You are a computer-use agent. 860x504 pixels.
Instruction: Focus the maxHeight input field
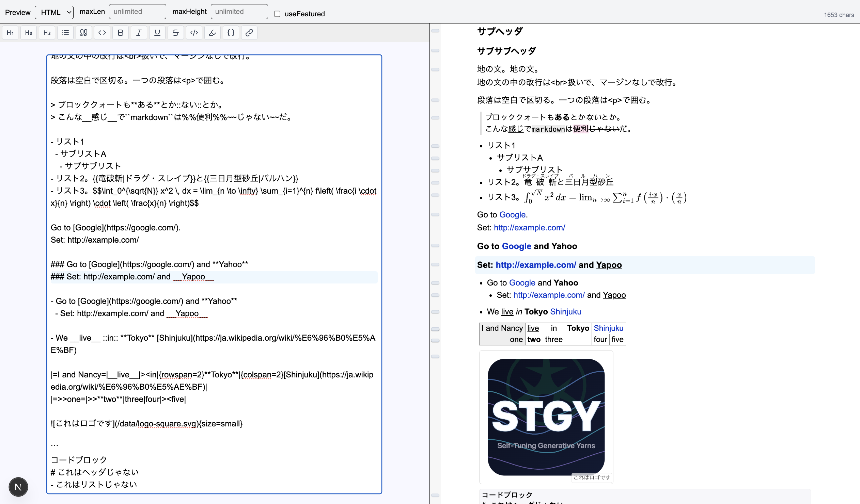tap(239, 12)
